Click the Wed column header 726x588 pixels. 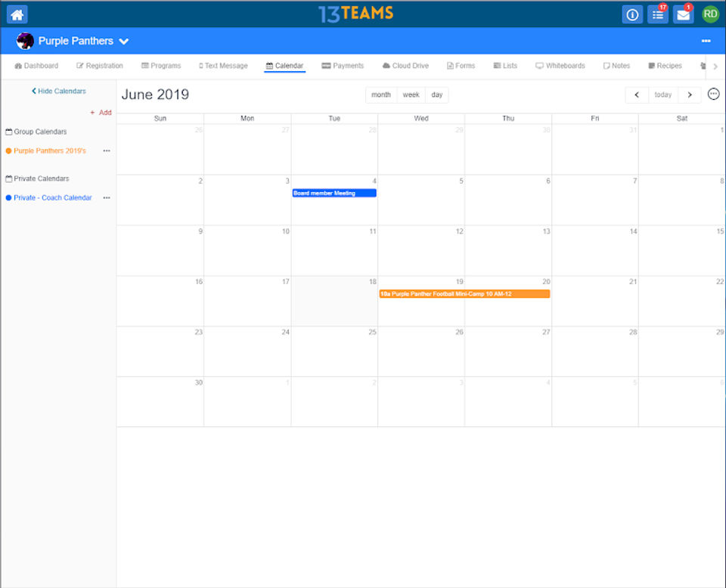(x=421, y=119)
